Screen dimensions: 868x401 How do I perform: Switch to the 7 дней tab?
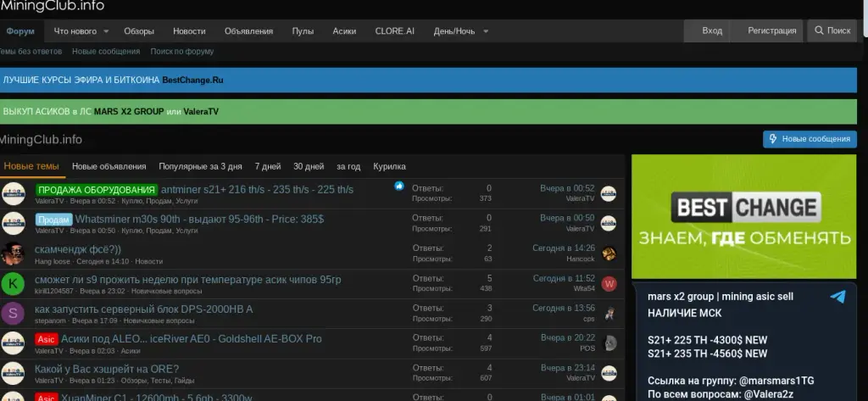[x=268, y=166]
